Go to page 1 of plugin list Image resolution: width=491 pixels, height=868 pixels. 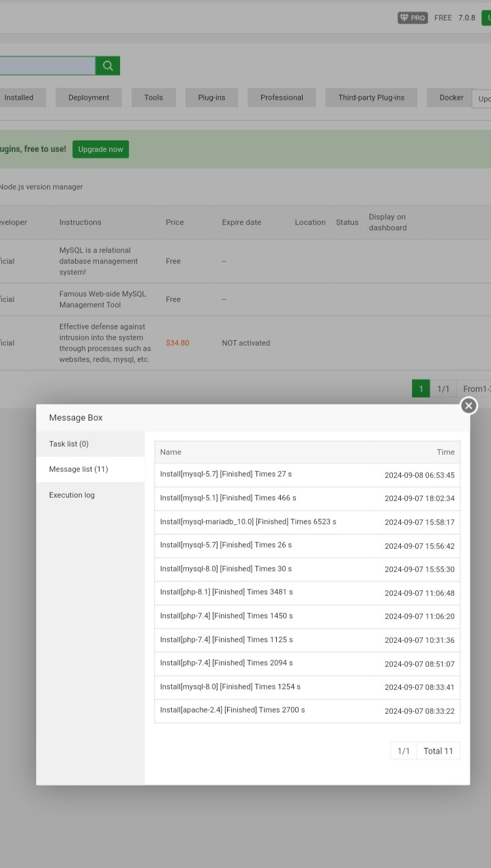(x=421, y=389)
